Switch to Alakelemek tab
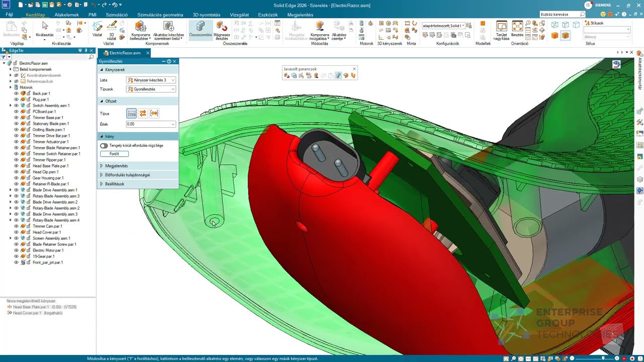This screenshot has width=644, height=362. [66, 15]
